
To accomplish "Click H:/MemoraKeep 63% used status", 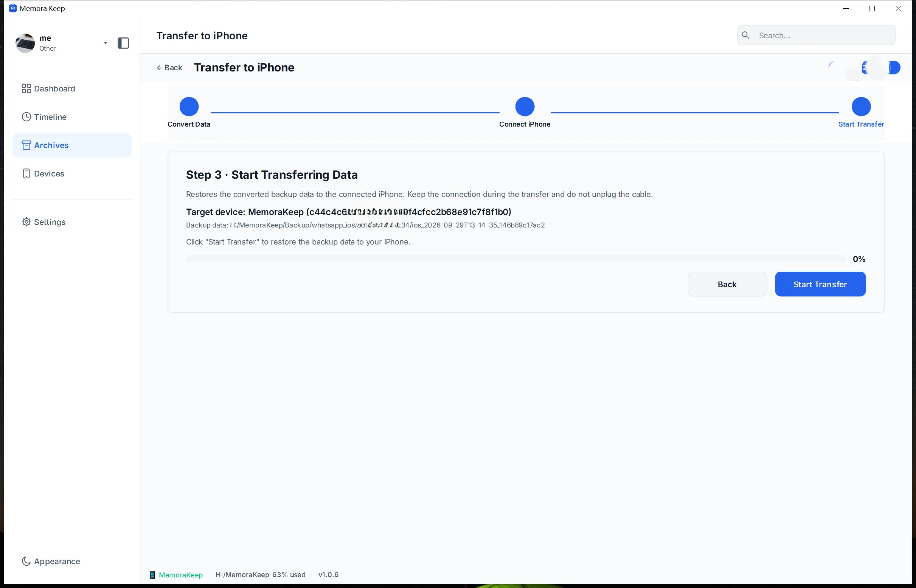I will [x=260, y=575].
